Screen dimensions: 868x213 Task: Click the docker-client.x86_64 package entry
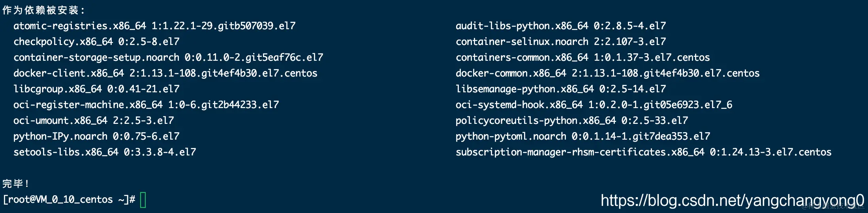(165, 73)
